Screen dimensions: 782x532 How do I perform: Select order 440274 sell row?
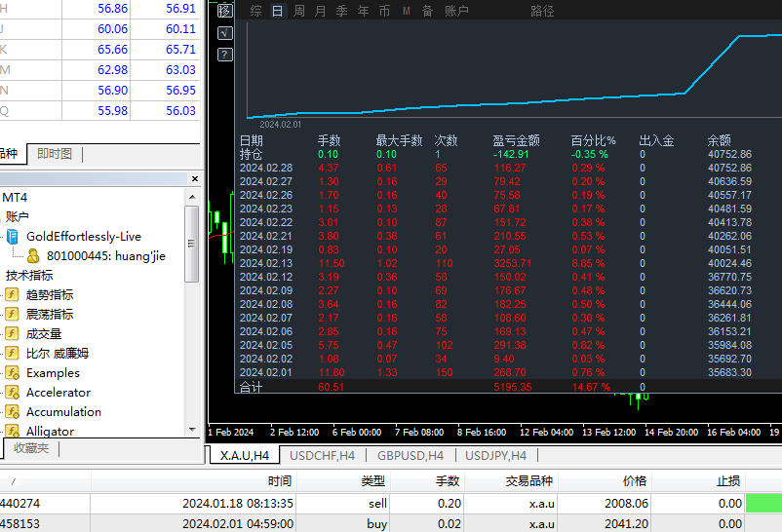tap(391, 503)
